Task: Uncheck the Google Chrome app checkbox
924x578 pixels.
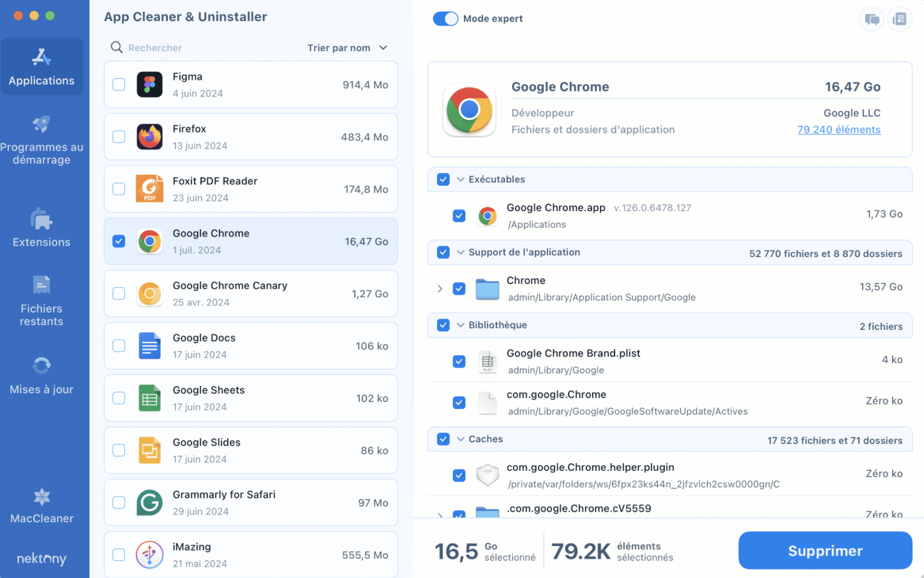Action: (459, 216)
